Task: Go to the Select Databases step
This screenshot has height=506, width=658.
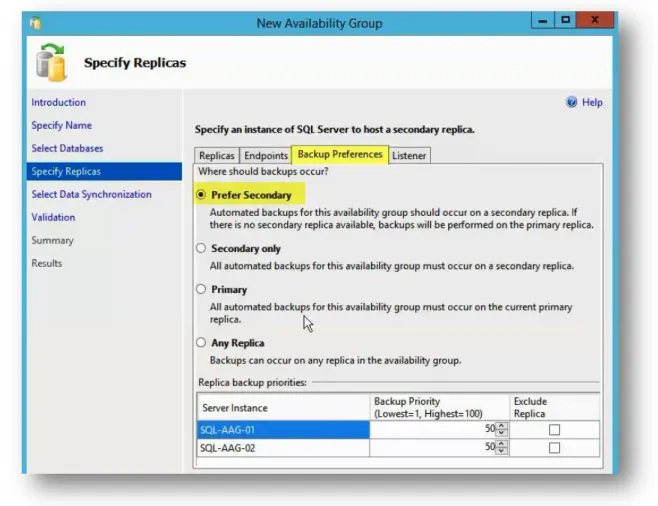Action: coord(67,149)
